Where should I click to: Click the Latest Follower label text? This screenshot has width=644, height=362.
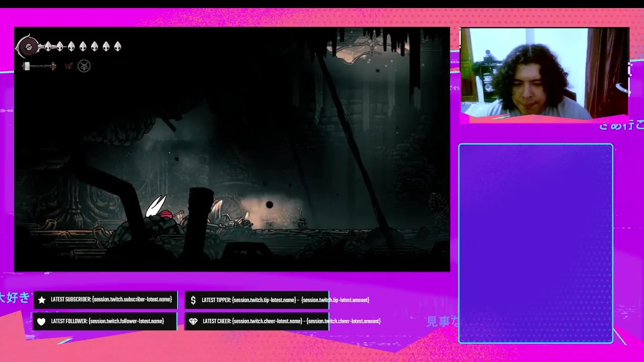(107, 321)
